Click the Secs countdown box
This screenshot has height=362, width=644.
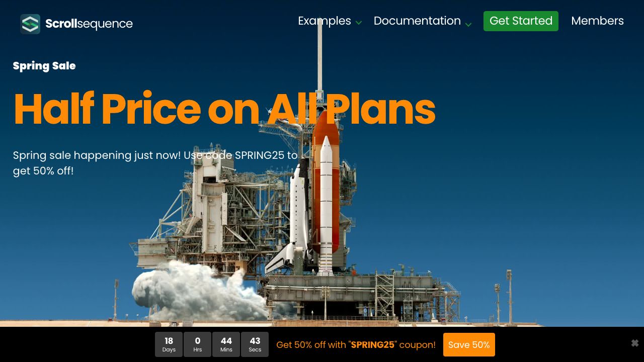[255, 344]
